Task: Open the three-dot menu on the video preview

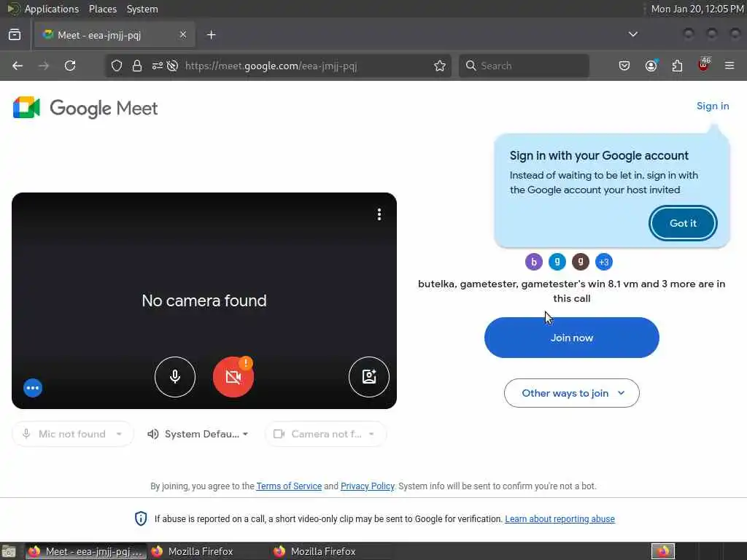Action: click(x=379, y=214)
